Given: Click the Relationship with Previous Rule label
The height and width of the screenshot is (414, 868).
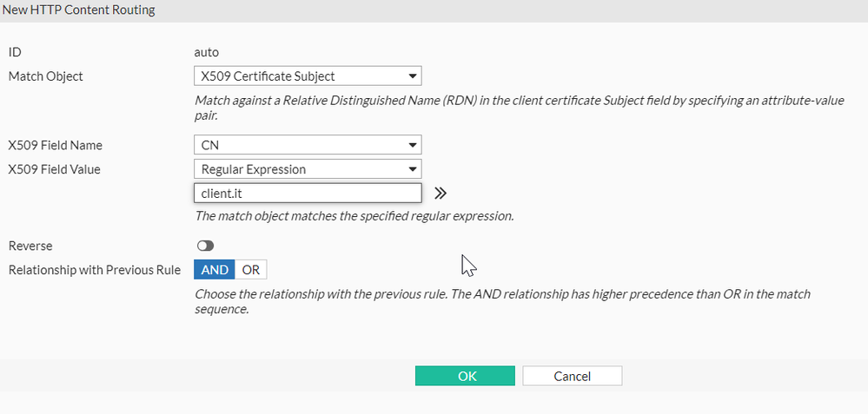Looking at the screenshot, I should coord(94,270).
